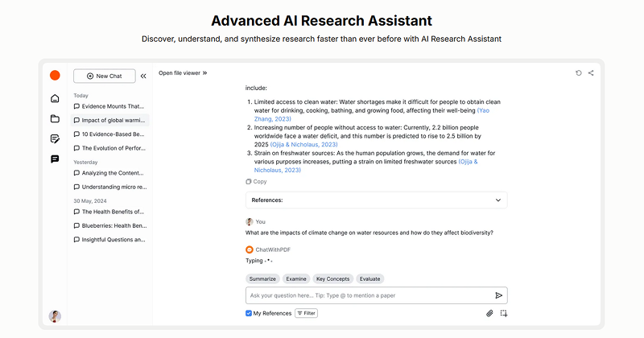Click the You user avatar in chat
Viewport: 644px width, 338px height.
(x=250, y=222)
